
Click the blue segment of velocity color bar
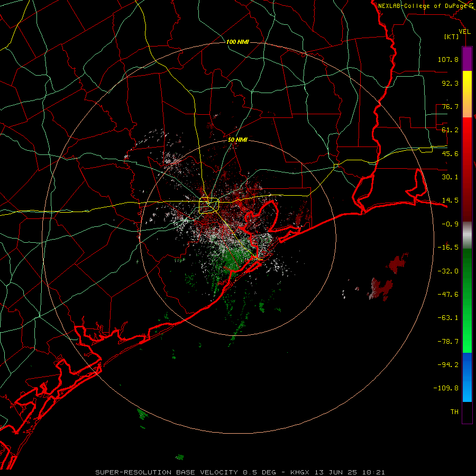click(x=467, y=377)
